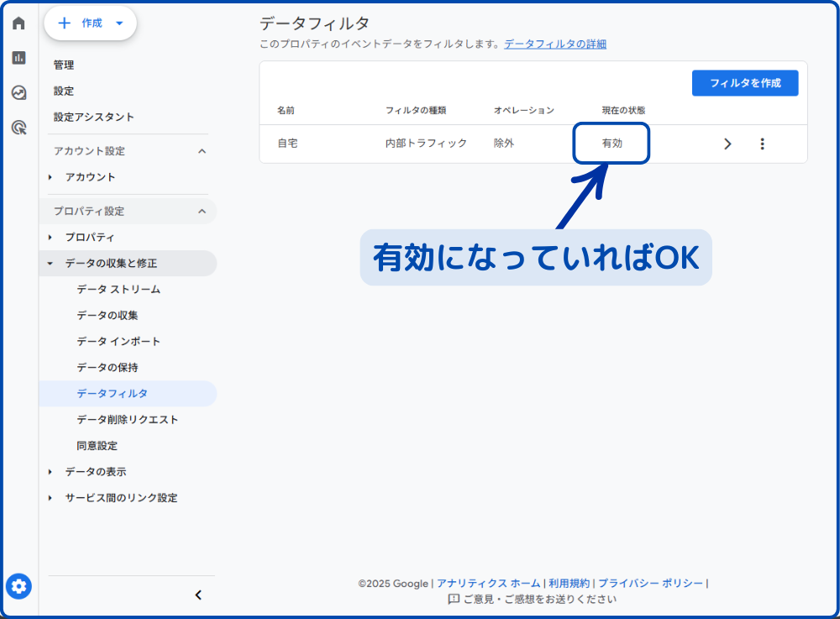Click the feedback icon in footer
The width and height of the screenshot is (840, 619).
tap(454, 600)
